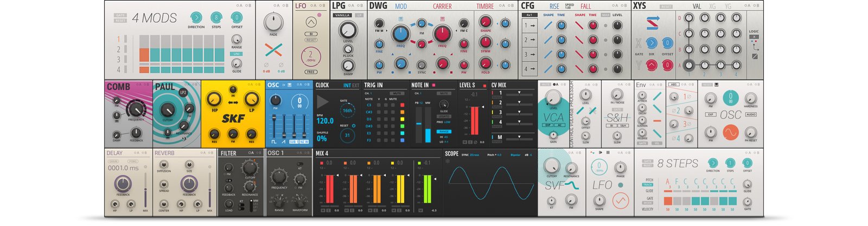
Task: Click the XYS blue-red arrows logo icon
Action: 653,23
